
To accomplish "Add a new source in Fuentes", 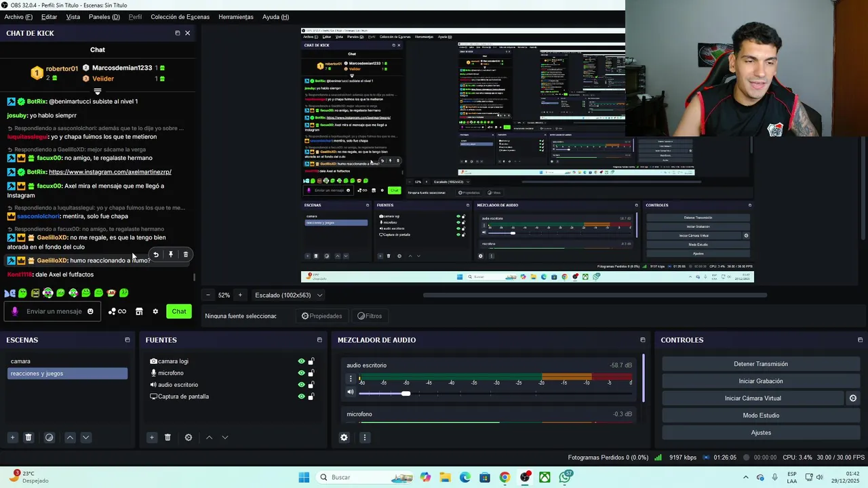I will click(x=152, y=438).
